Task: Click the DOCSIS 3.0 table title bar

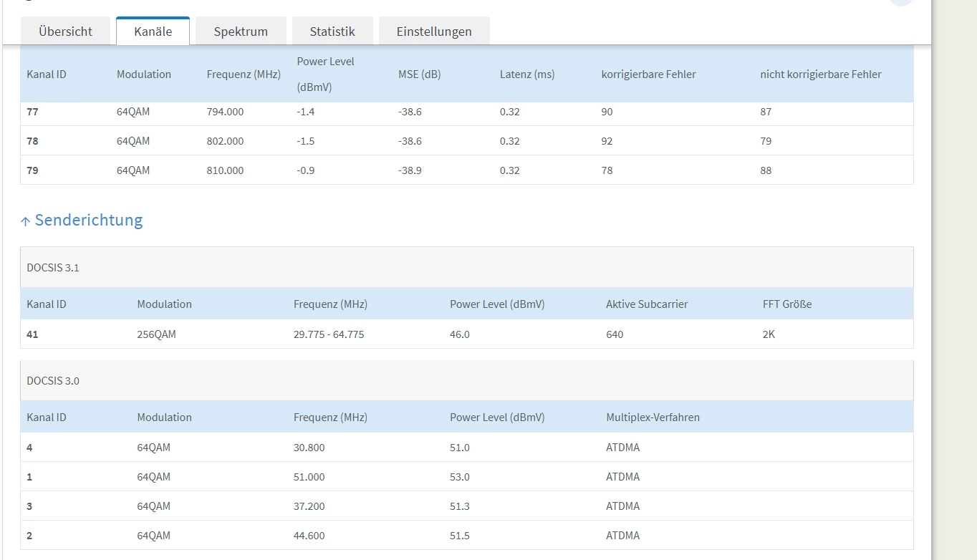Action: (x=53, y=381)
